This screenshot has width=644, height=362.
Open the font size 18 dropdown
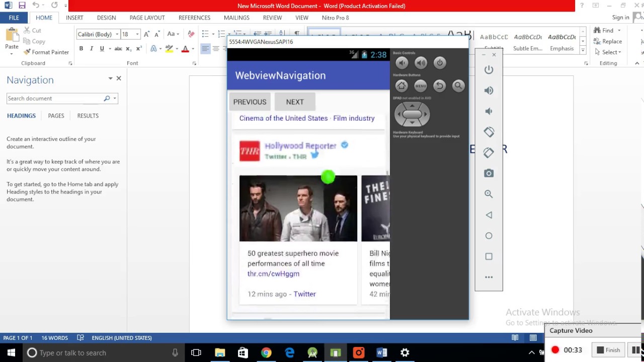point(137,34)
